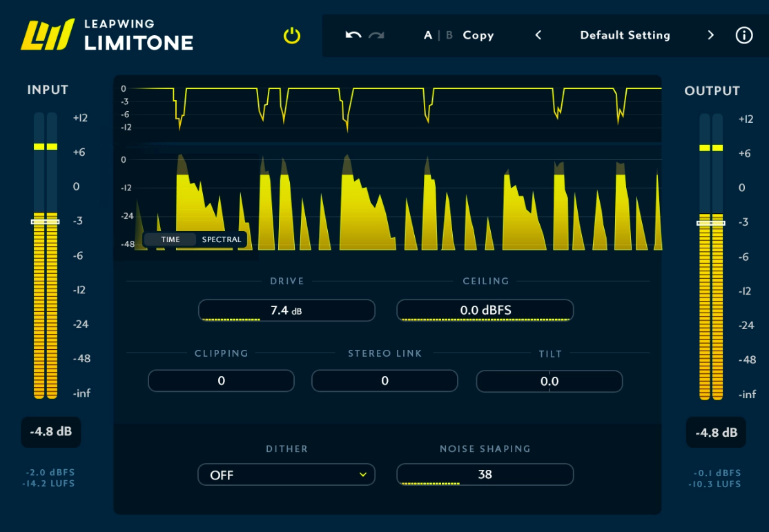Copy settings between A and B
769x532 pixels.
(x=478, y=36)
